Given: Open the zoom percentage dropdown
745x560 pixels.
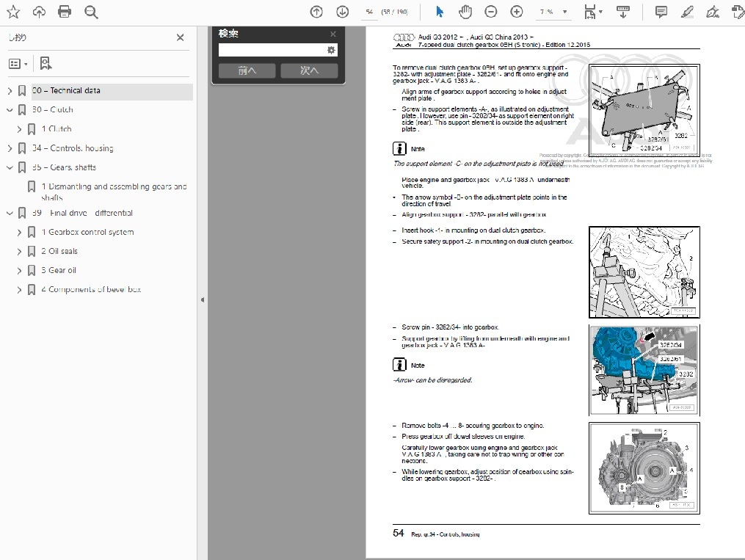Looking at the screenshot, I should pyautogui.click(x=564, y=12).
